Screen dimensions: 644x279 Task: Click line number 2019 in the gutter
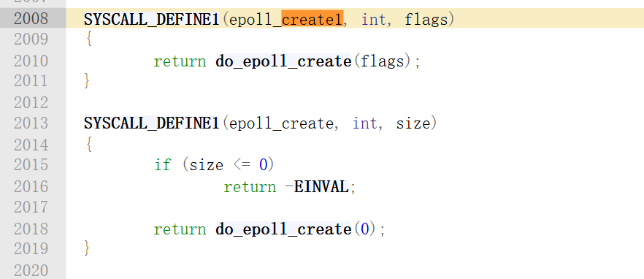click(x=31, y=248)
